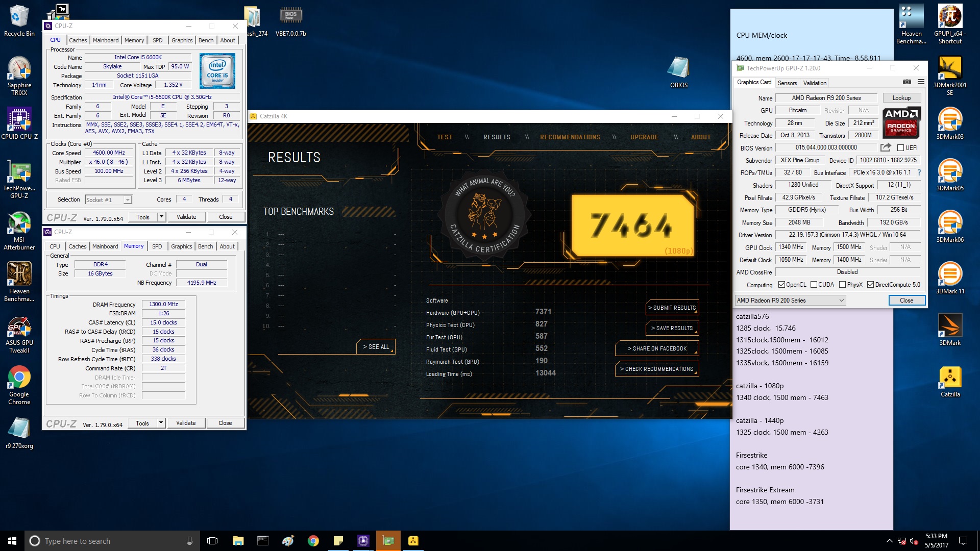Launch Catzilla desktop shortcut
The height and width of the screenshot is (551, 980).
[x=950, y=381]
